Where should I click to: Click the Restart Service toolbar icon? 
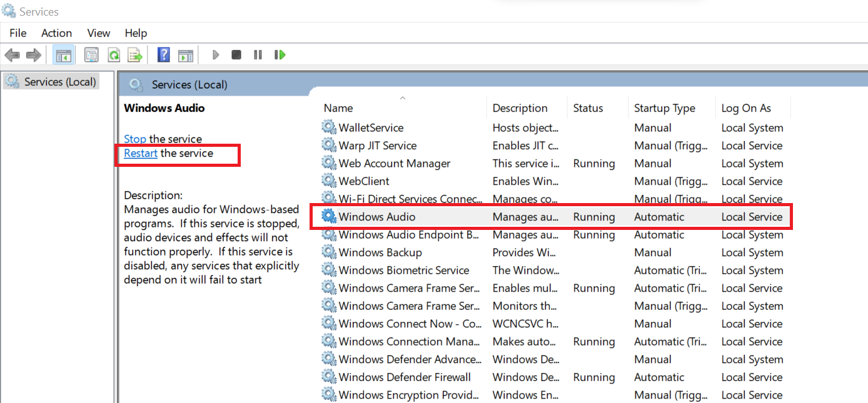pos(280,55)
